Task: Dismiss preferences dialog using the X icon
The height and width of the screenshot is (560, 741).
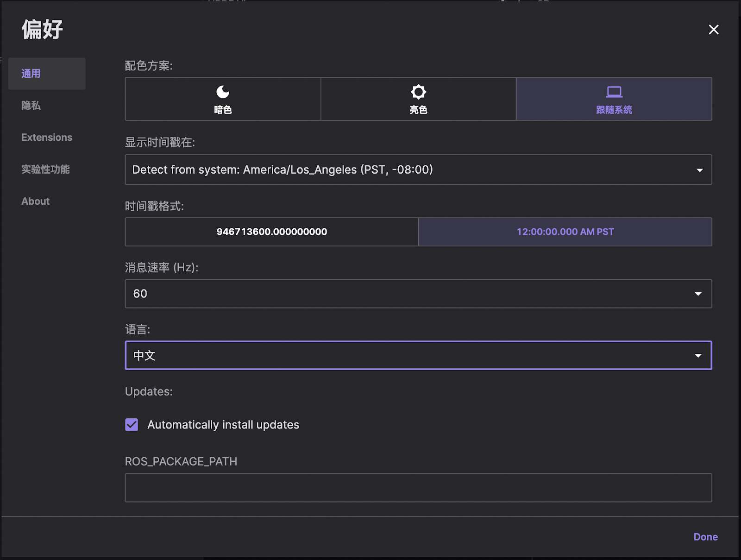Action: [713, 29]
